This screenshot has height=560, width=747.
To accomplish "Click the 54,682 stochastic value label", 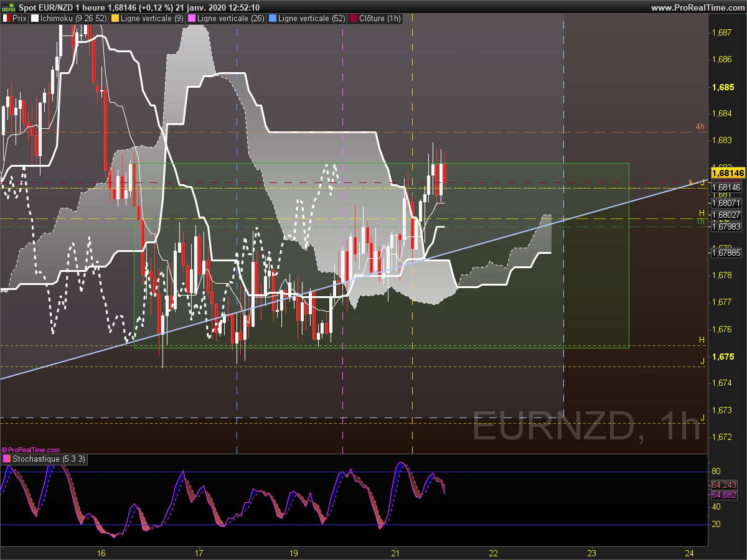I will point(724,495).
